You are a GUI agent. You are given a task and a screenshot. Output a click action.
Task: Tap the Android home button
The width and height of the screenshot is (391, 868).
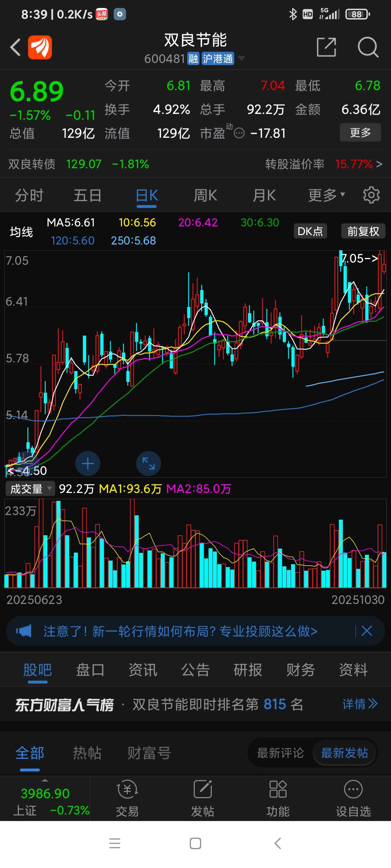click(x=195, y=843)
